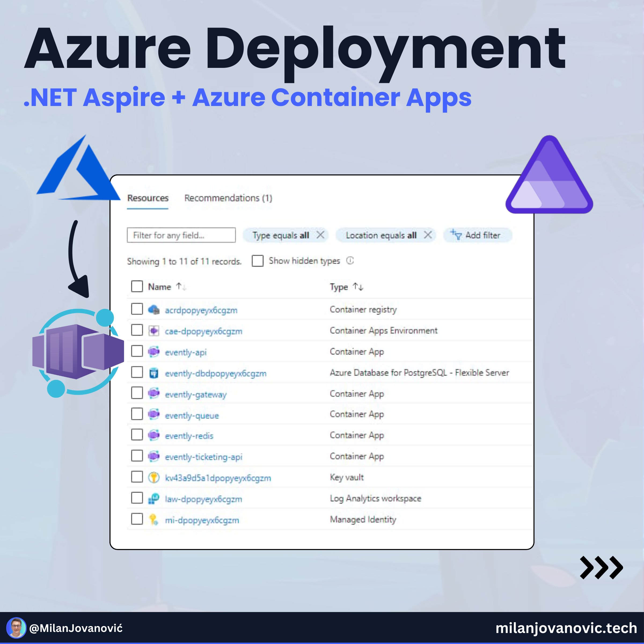This screenshot has height=644, width=644.
Task: Enable Show hidden types checkbox
Action: [258, 261]
